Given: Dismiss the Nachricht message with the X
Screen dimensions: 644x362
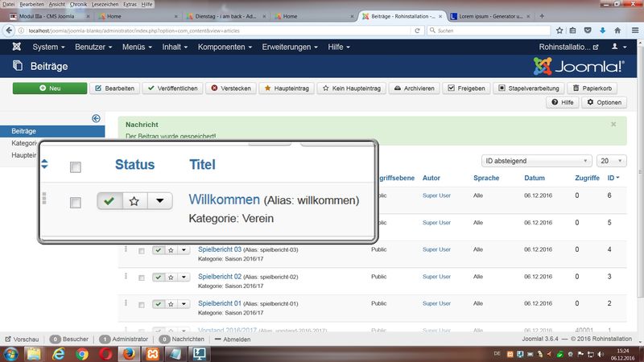Looking at the screenshot, I should pyautogui.click(x=613, y=125).
